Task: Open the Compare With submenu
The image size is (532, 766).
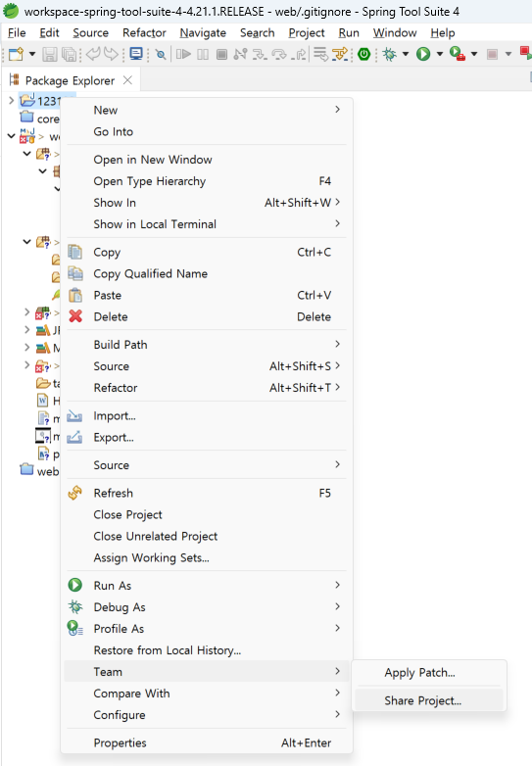Action: click(x=206, y=694)
